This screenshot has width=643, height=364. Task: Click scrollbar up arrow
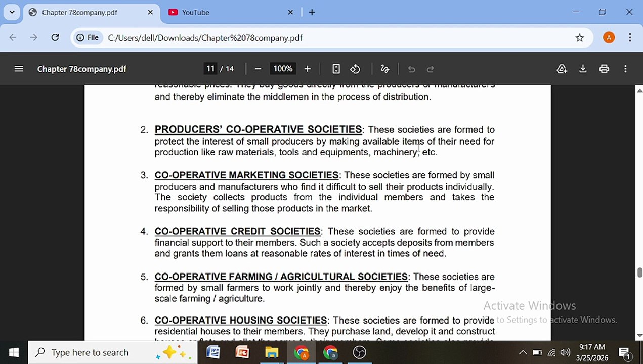639,90
